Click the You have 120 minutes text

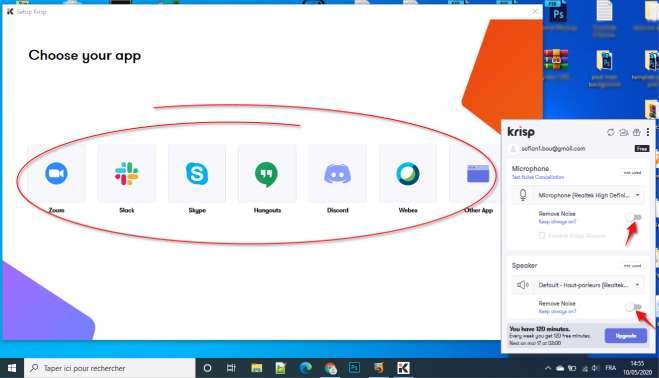pos(539,329)
